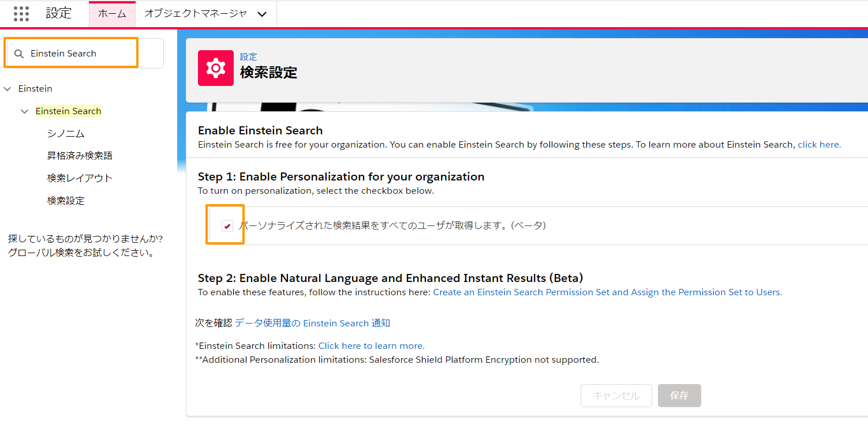Click the search magnifier icon in Quick Find
Screen dimensions: 868x425
click(x=19, y=54)
